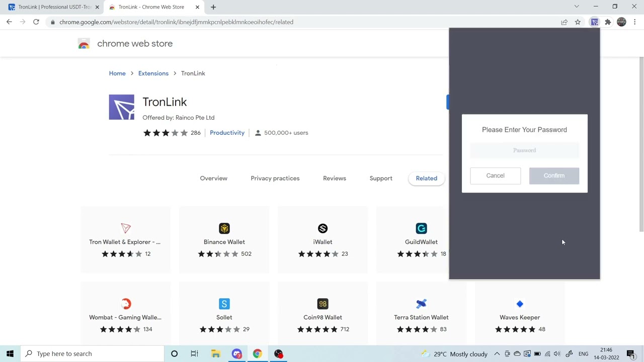
Task: Click the address bar URL
Action: pyautogui.click(x=176, y=22)
